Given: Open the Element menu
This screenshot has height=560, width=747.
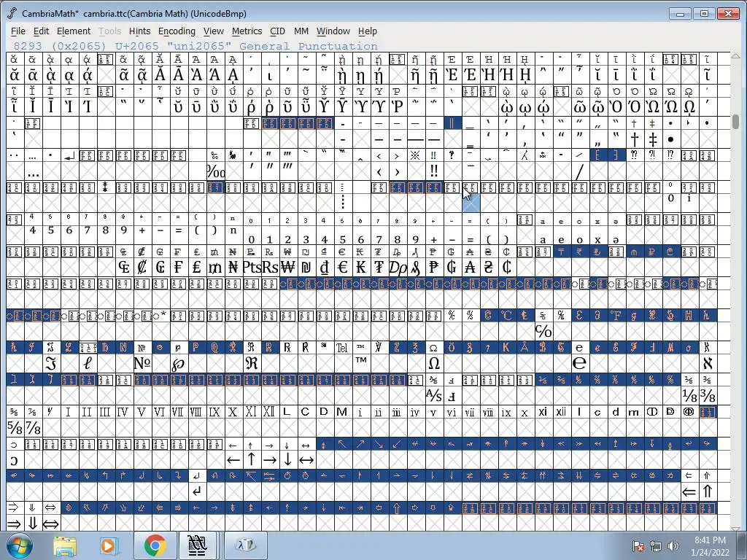Looking at the screenshot, I should click(x=74, y=31).
